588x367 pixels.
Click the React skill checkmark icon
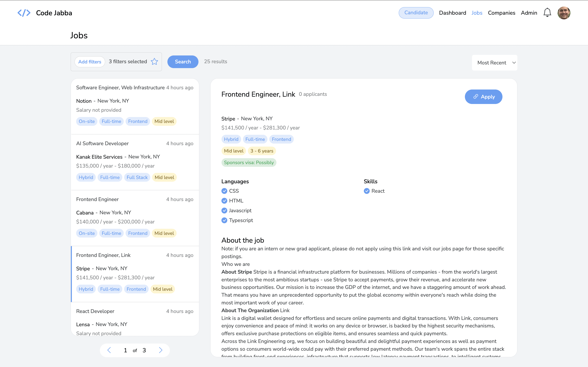(367, 191)
